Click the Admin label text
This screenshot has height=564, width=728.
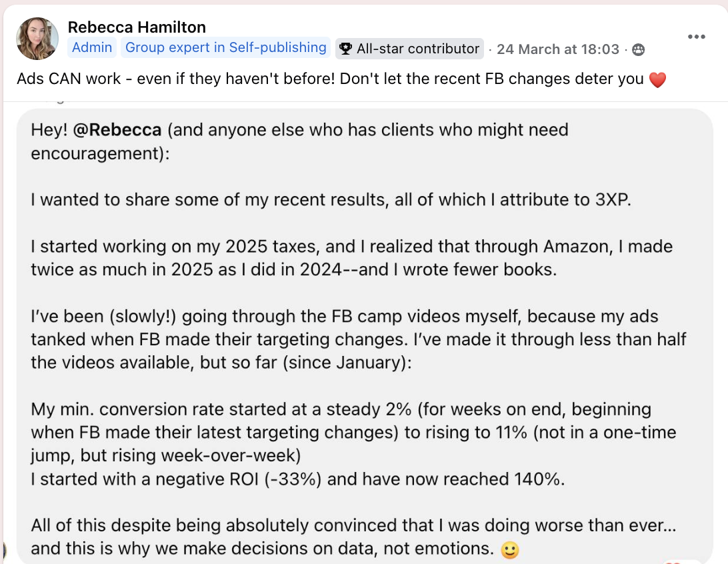pyautogui.click(x=92, y=47)
